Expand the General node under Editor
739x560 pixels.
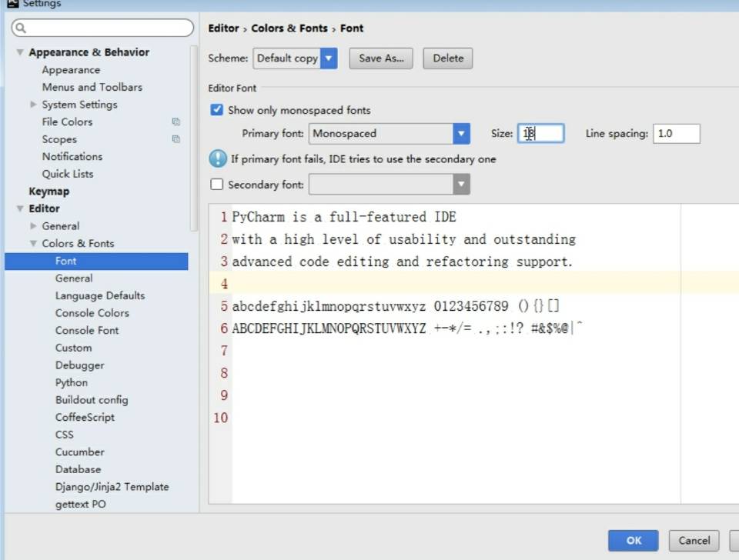click(x=33, y=225)
